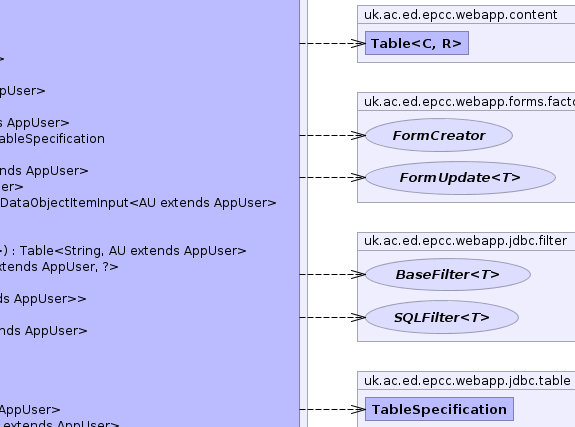
Task: Click the DataObjectItemInput<AU extends AppUser> text
Action: [138, 203]
